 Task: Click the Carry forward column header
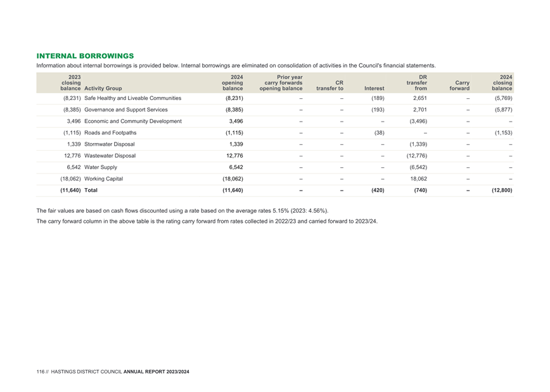tap(459, 85)
